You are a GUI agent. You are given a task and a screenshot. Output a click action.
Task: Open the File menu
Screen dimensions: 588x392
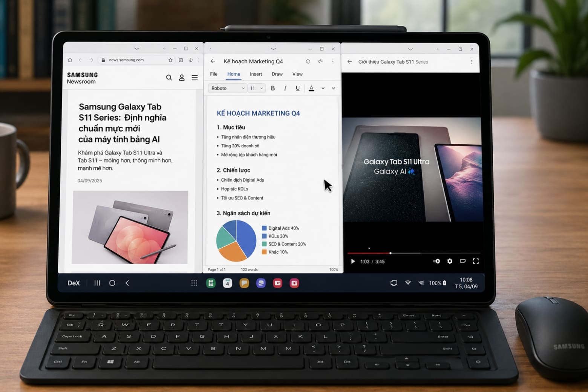pyautogui.click(x=214, y=74)
